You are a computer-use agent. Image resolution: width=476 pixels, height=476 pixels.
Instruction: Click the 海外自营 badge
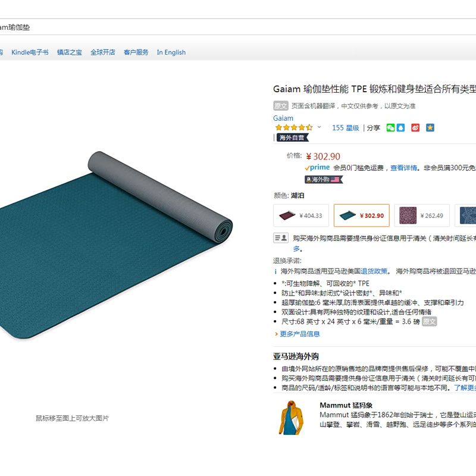(292, 137)
